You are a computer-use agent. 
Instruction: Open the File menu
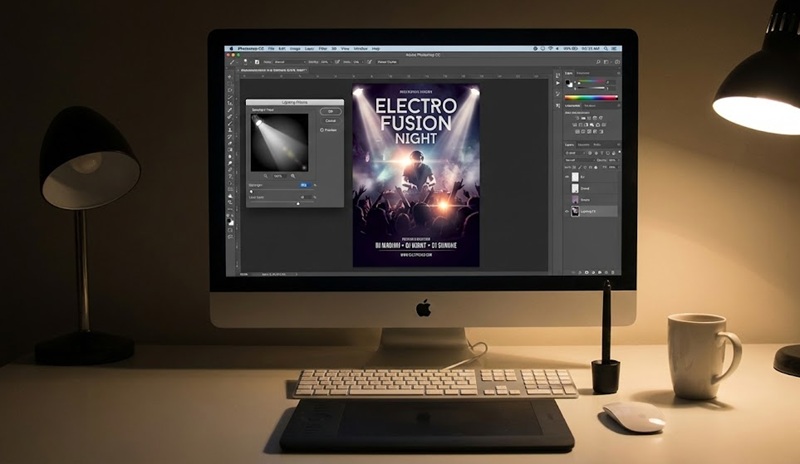271,48
